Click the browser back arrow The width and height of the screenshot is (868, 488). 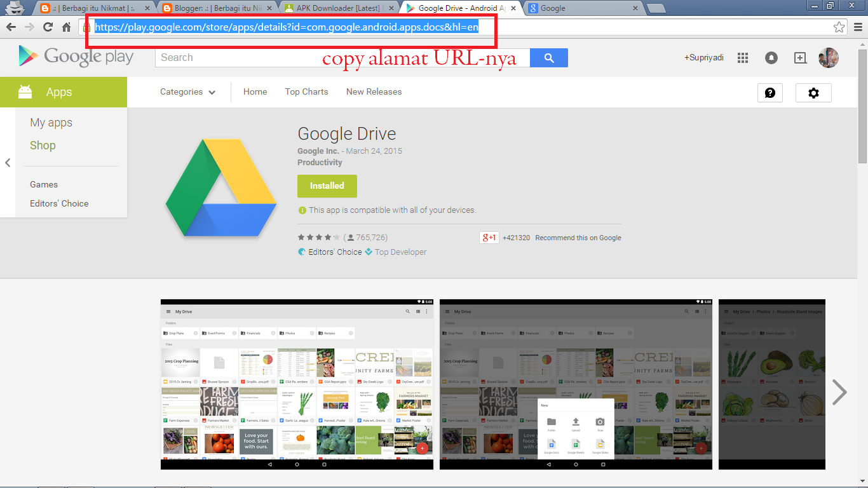tap(11, 27)
